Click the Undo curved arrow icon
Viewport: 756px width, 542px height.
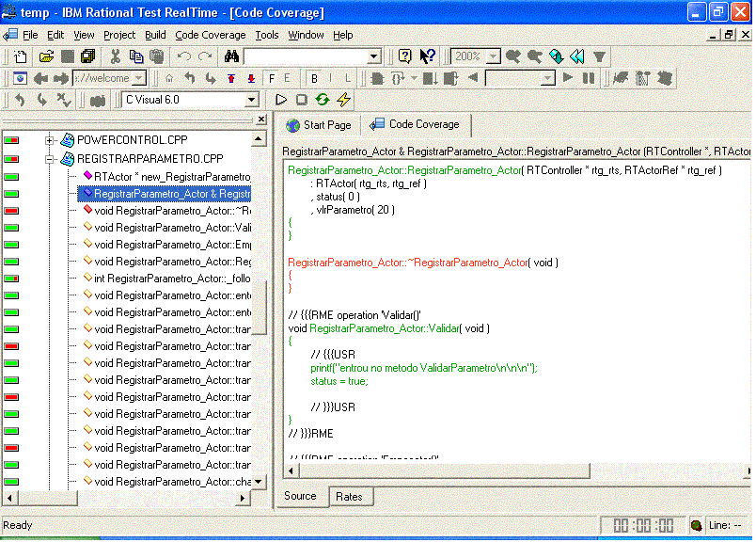(x=183, y=56)
